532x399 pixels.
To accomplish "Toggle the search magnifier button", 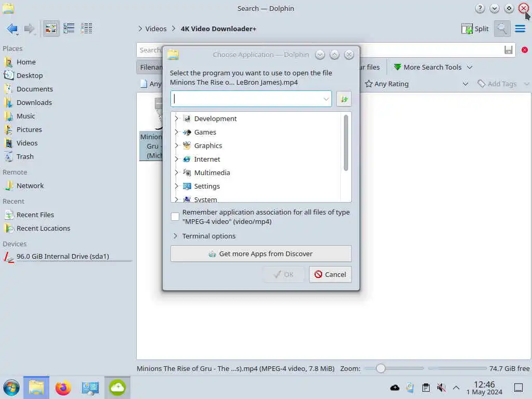I will click(x=502, y=29).
